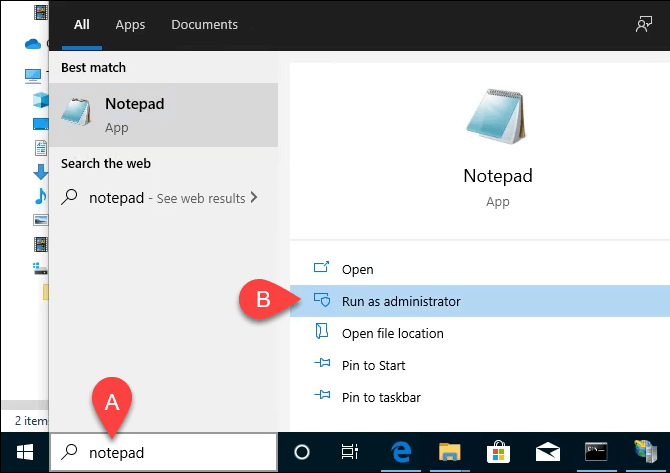
Task: Click Open in the Notepad actions list
Action: pos(357,269)
